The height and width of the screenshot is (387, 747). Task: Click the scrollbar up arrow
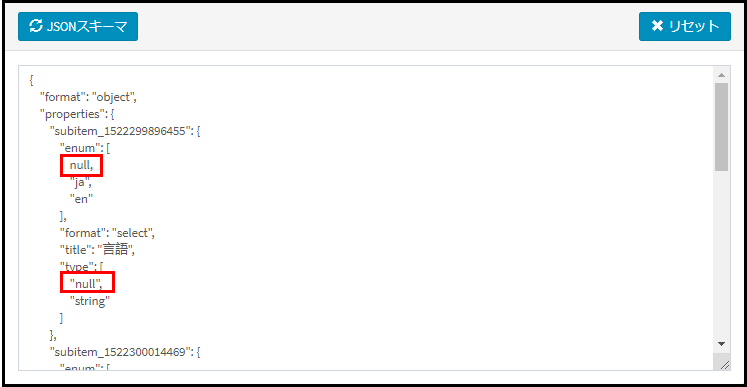pos(721,75)
